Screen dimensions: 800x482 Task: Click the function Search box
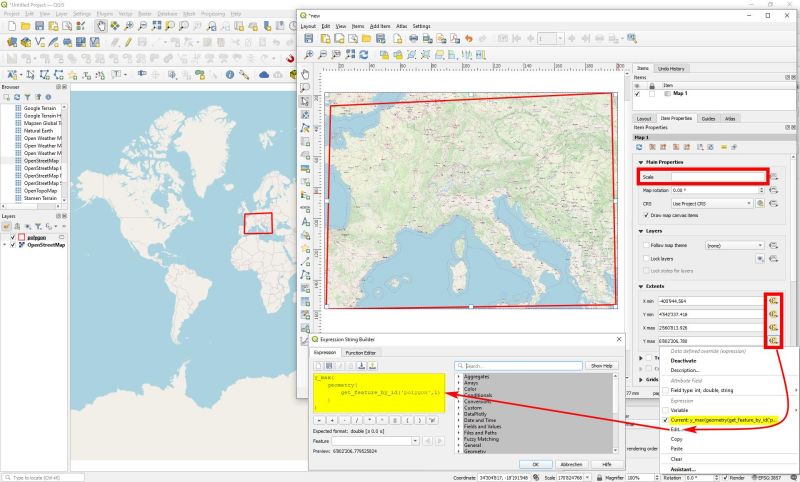[x=518, y=366]
